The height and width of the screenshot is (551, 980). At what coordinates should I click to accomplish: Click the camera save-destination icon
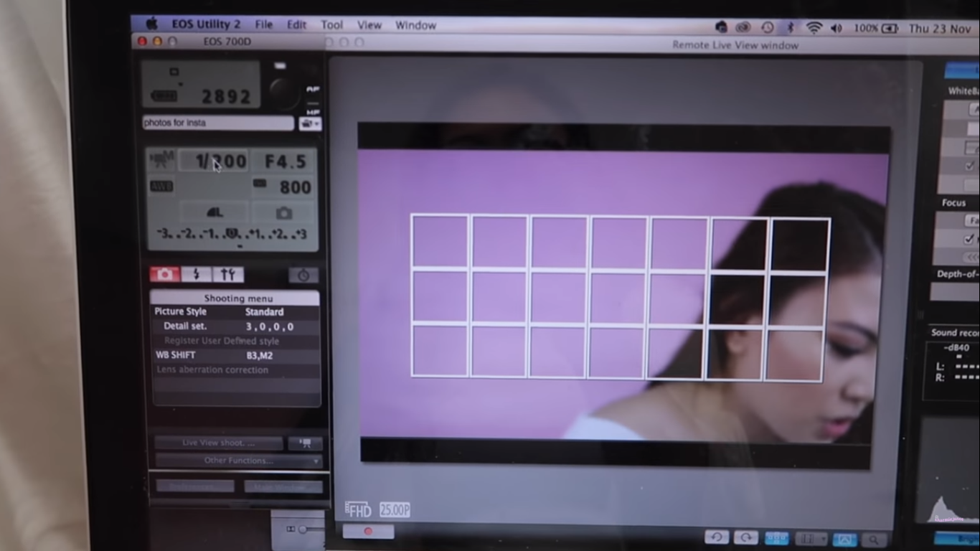(284, 213)
